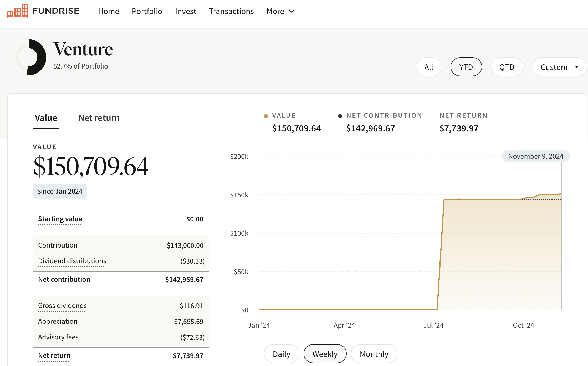
Task: Select the QTD time range
Action: [507, 67]
